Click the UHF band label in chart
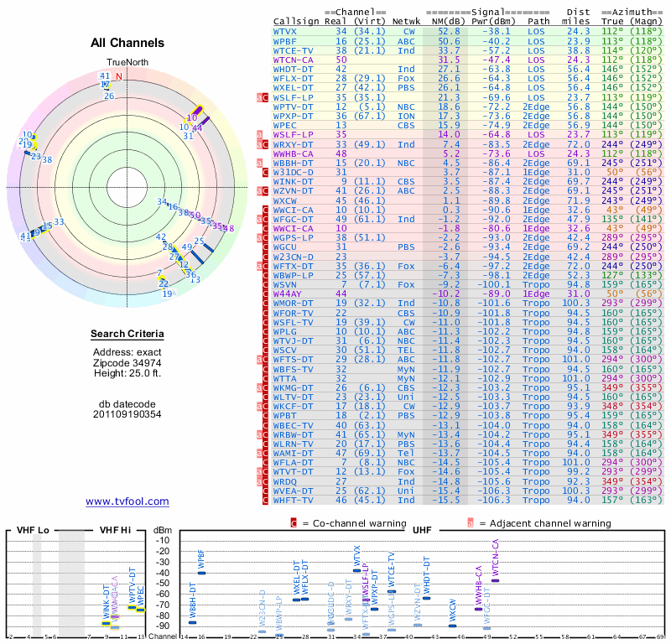671x644 pixels. point(422,531)
